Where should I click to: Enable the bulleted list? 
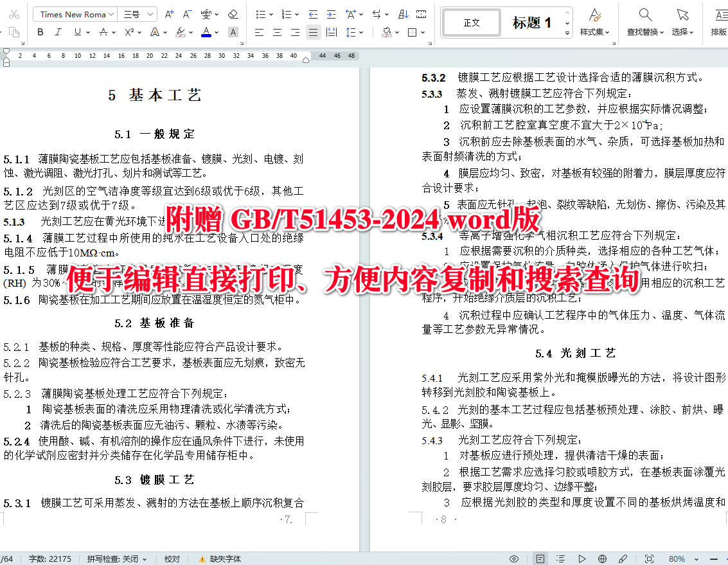pos(262,13)
